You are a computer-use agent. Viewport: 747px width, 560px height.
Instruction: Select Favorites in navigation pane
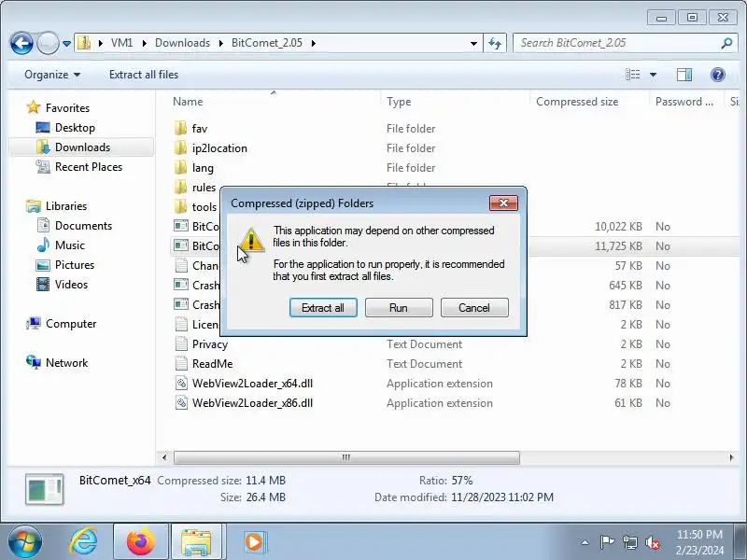(x=67, y=108)
